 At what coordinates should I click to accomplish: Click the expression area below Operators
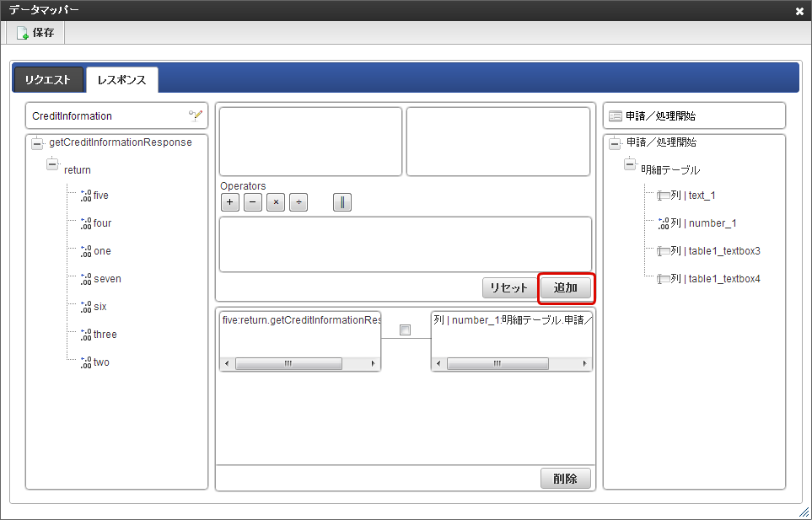pyautogui.click(x=406, y=244)
